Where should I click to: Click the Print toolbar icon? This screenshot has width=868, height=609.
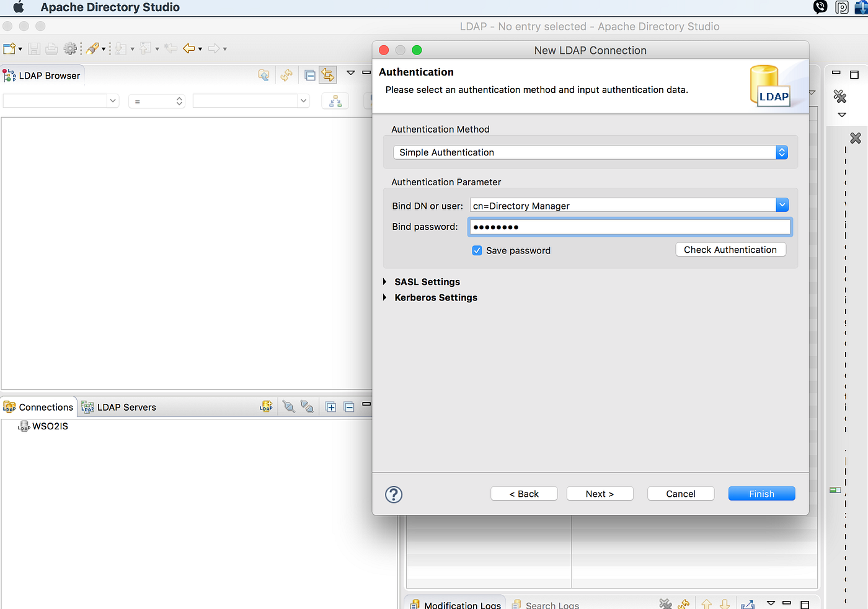[52, 49]
